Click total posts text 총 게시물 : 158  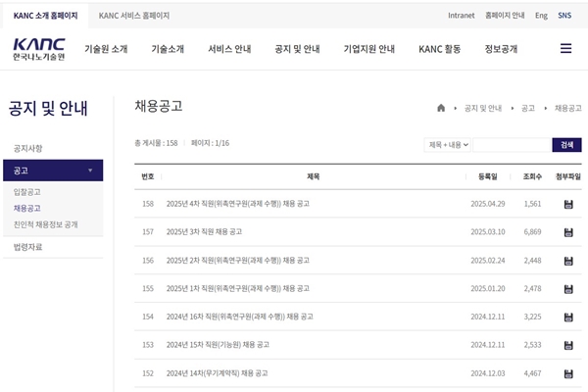pyautogui.click(x=156, y=143)
